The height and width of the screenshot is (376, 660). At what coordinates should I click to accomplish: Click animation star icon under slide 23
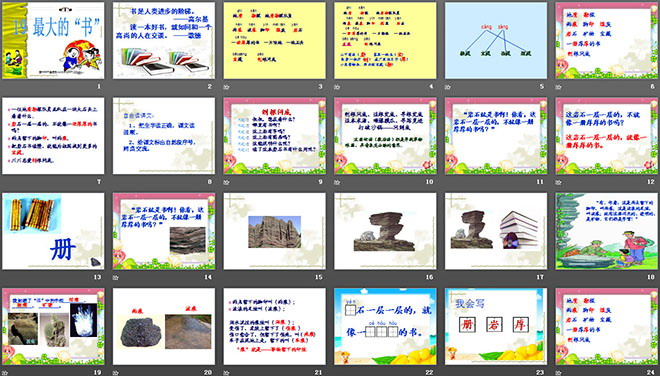(x=448, y=373)
